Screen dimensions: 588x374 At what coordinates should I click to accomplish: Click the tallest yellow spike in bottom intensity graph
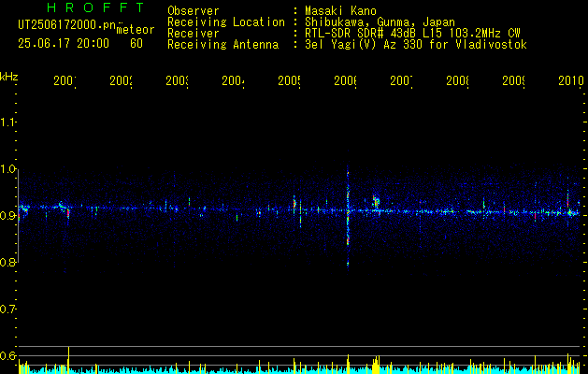(x=68, y=360)
